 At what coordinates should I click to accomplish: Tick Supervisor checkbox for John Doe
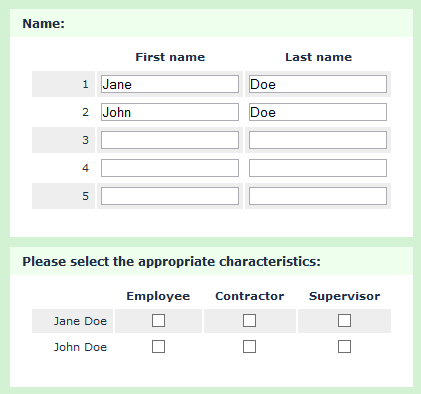(x=344, y=347)
